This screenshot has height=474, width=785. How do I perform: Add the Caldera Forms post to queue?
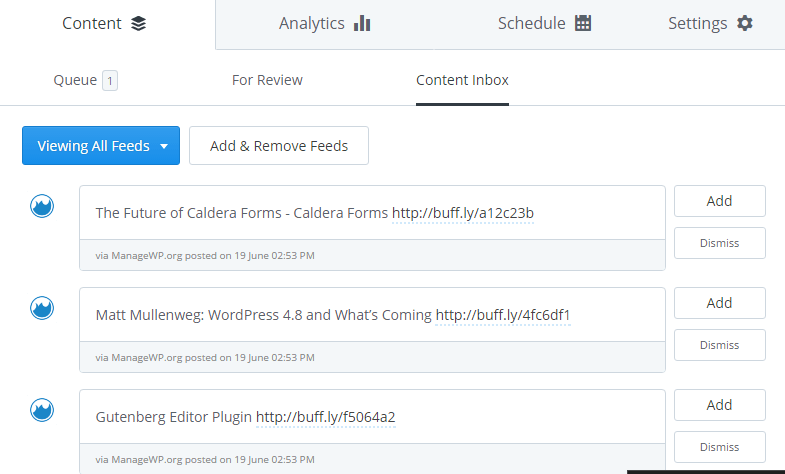pos(719,201)
